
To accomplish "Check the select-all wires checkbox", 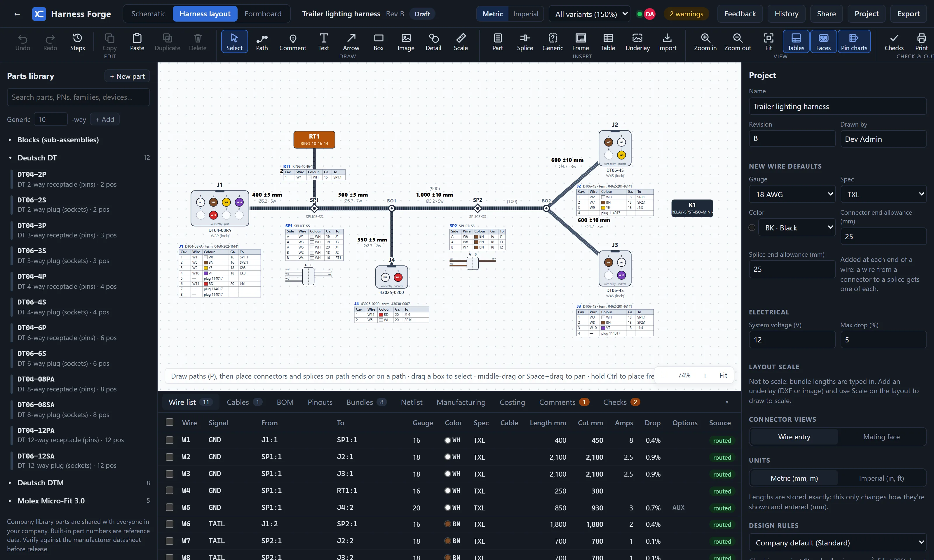I will [x=170, y=422].
